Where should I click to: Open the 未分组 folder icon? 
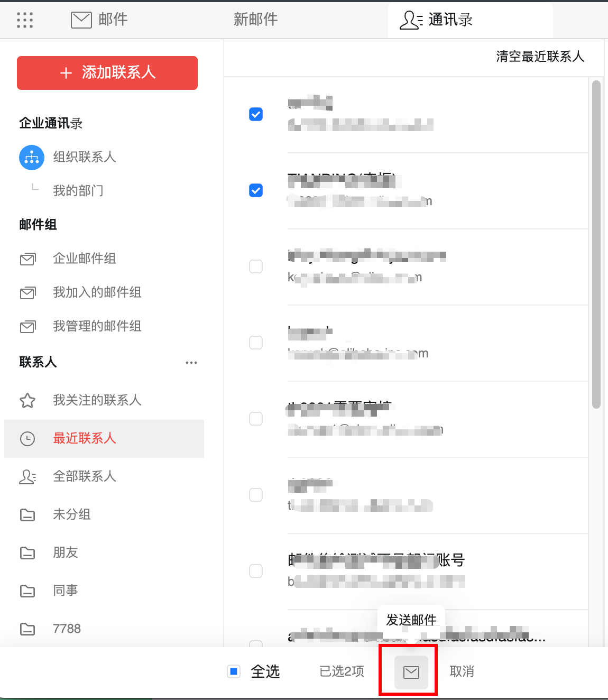coord(27,514)
